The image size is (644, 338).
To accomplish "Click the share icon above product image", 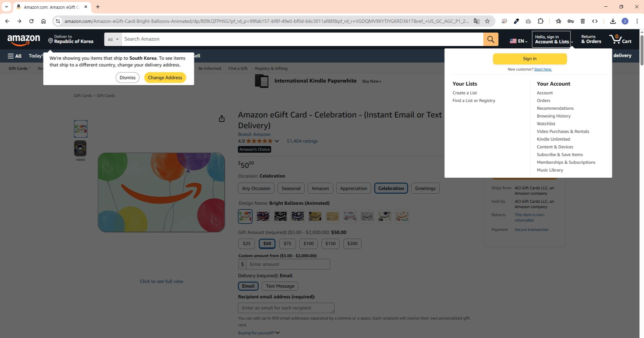I will coord(222,118).
